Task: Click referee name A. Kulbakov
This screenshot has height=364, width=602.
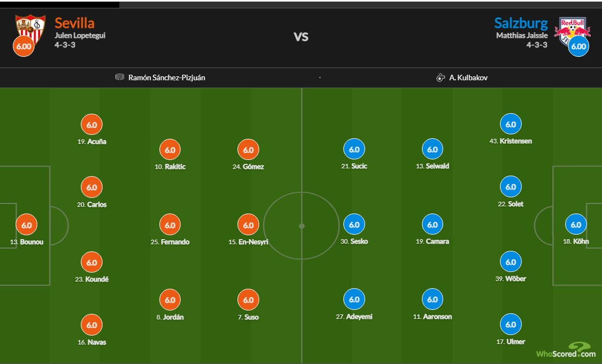Action: click(468, 77)
